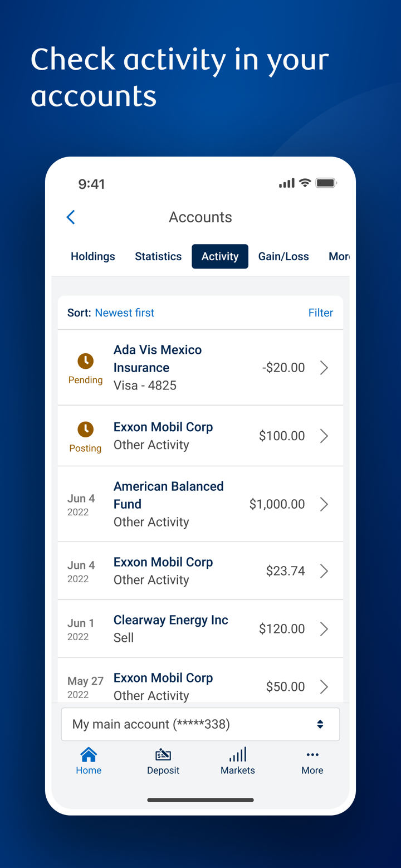Tap the More three-dots icon
The height and width of the screenshot is (868, 401).
pos(312,755)
